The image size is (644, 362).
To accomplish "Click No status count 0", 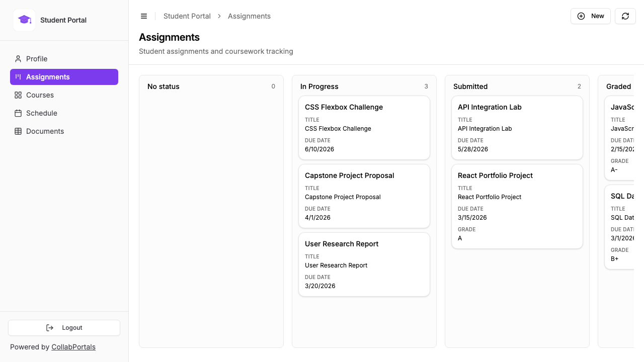I will click(273, 86).
